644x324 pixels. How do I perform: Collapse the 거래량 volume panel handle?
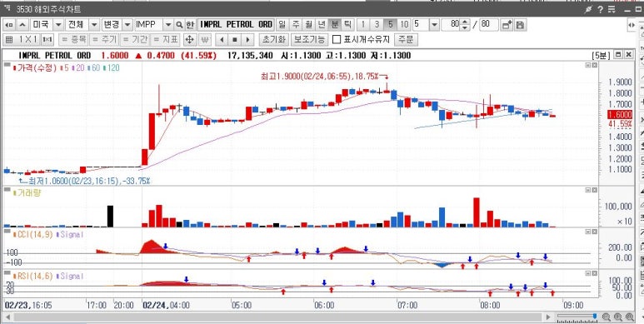click(x=7, y=189)
